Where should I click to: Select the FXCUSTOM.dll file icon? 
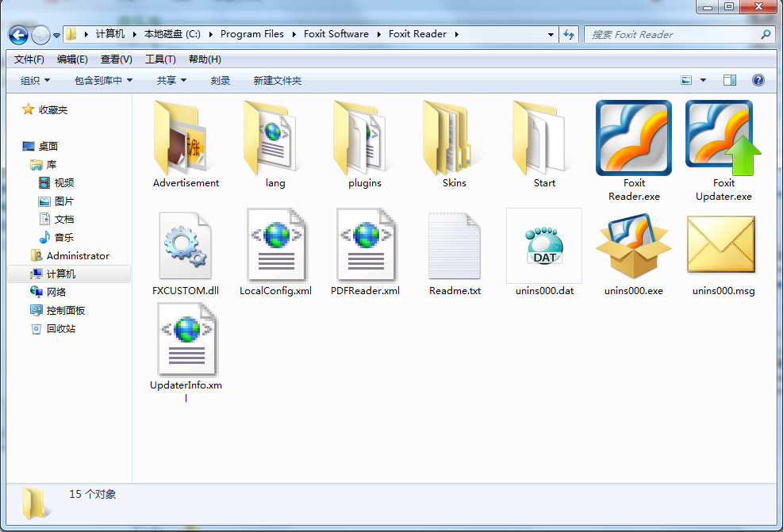186,247
